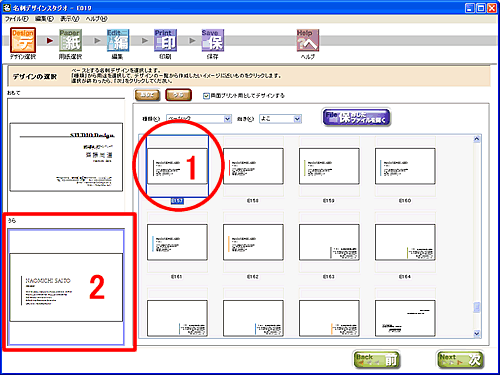
Task: Select design thumbnail E159
Action: (x=329, y=166)
